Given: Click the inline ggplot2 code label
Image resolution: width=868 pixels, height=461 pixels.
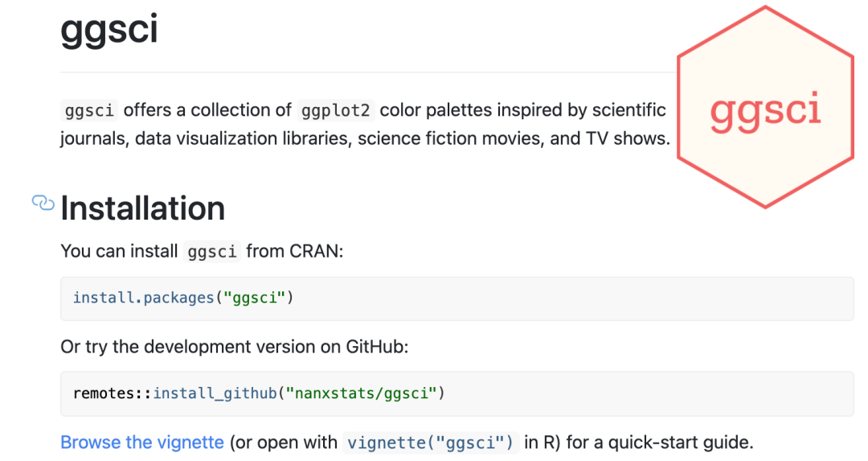Looking at the screenshot, I should tap(336, 110).
